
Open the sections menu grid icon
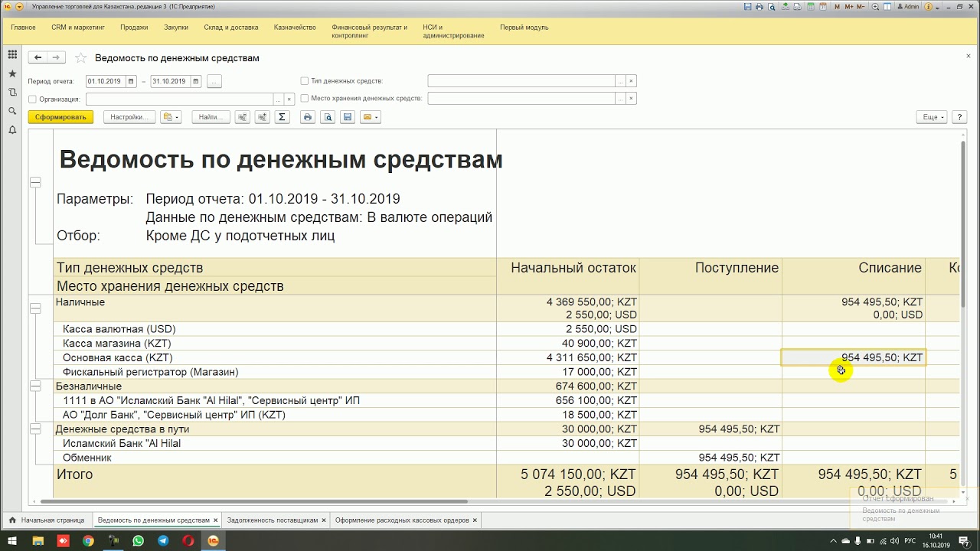12,54
